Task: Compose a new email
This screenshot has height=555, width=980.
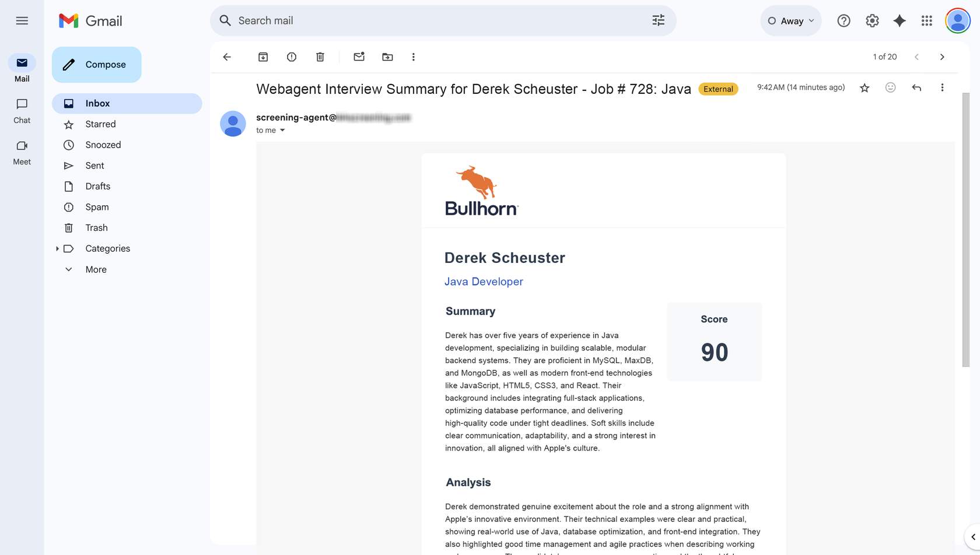Action: pos(97,65)
